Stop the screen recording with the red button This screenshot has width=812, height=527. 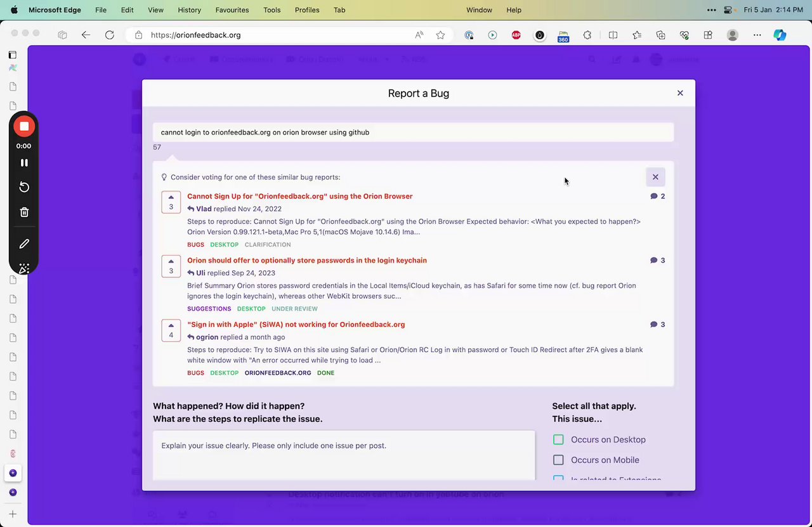point(24,126)
